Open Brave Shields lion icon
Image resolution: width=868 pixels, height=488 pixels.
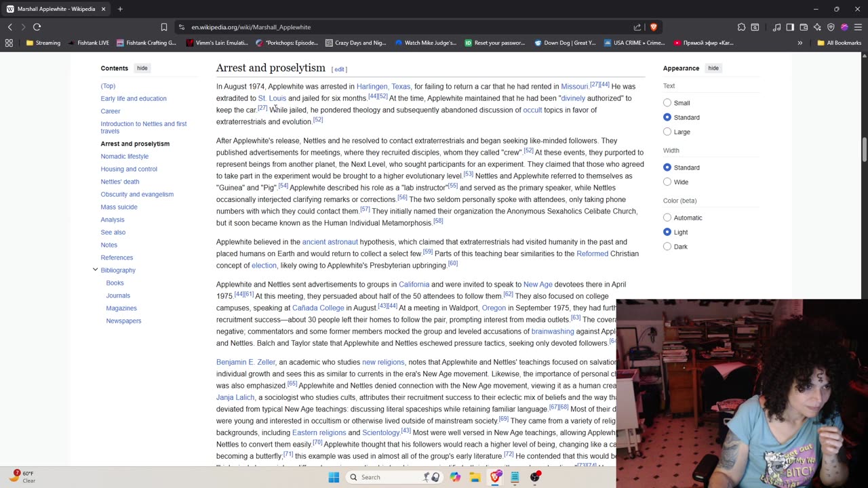(x=654, y=27)
